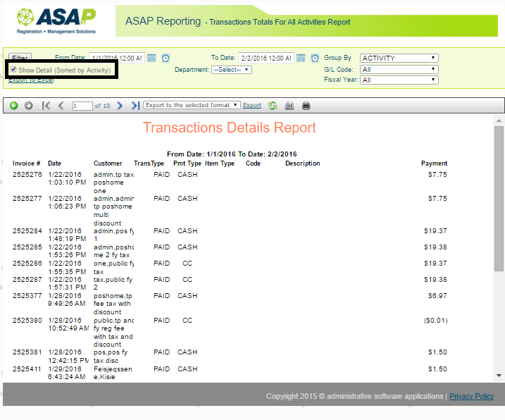Viewport: 505px width, 420px height.
Task: Open the Fiscal Year dropdown
Action: pyautogui.click(x=399, y=80)
